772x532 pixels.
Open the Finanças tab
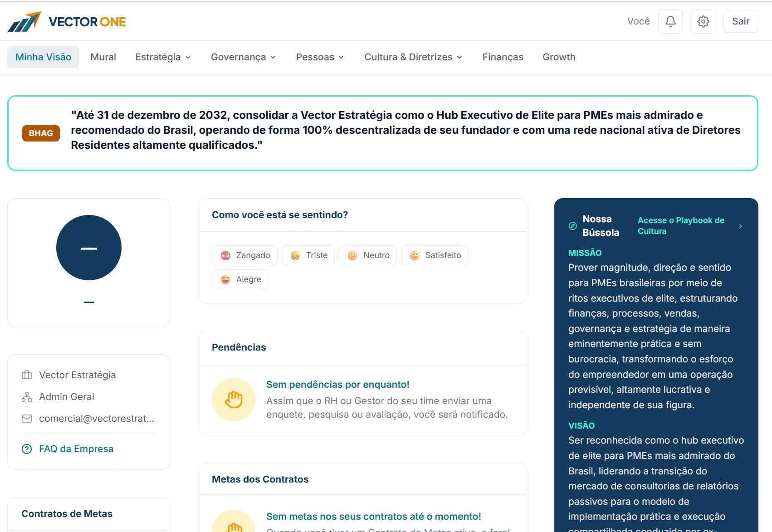tap(503, 57)
